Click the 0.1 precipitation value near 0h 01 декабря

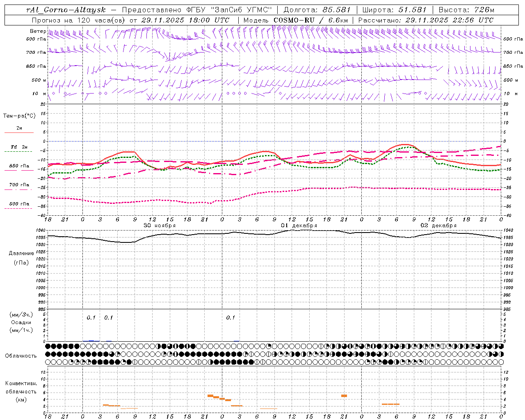231,317
